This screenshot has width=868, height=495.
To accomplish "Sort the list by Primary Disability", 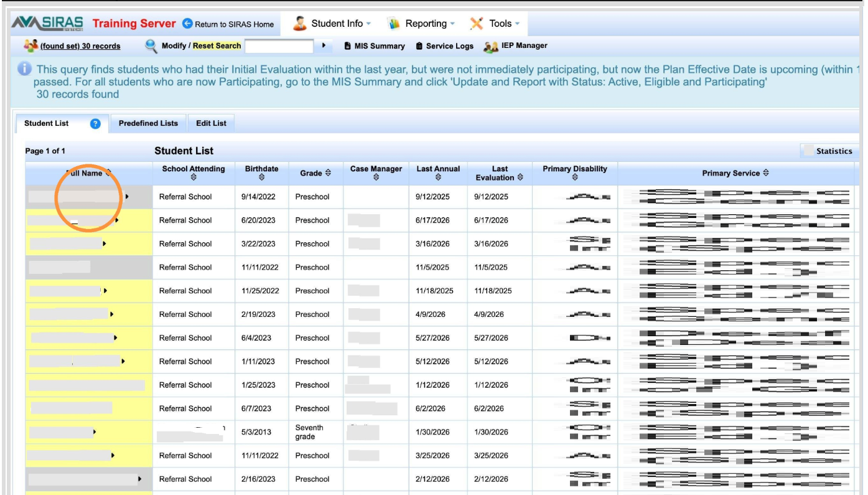I will pos(575,177).
